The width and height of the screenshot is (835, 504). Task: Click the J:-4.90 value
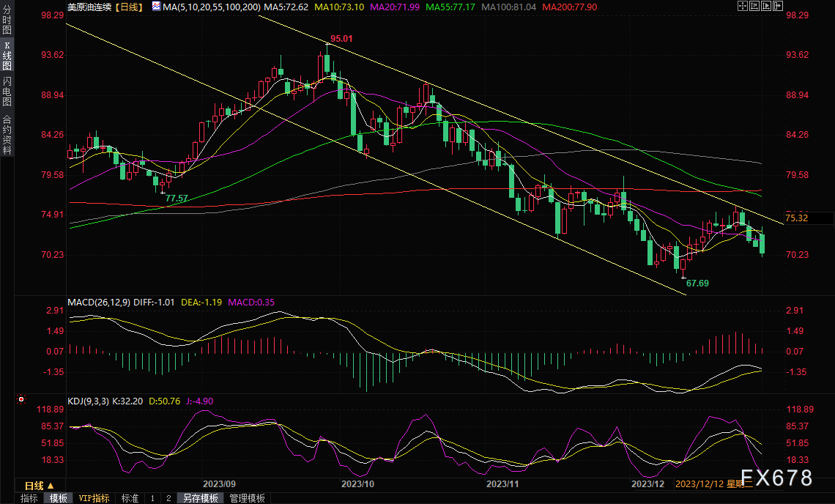(200, 401)
